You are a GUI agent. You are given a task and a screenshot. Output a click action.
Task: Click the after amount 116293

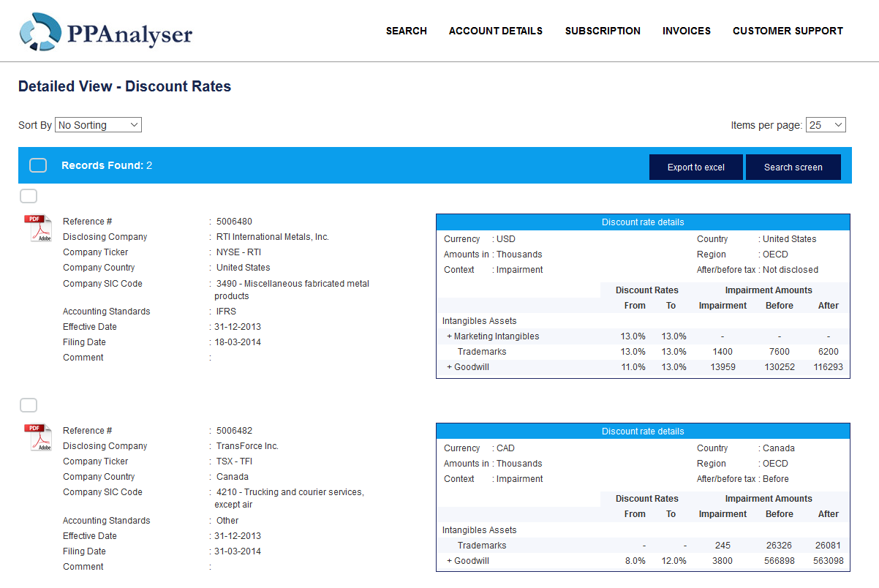(829, 367)
